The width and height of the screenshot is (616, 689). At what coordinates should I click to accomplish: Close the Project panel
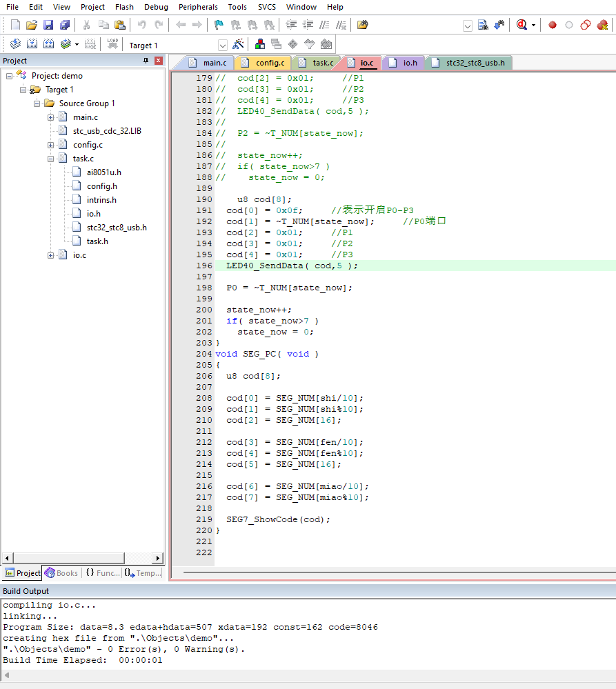tap(159, 61)
